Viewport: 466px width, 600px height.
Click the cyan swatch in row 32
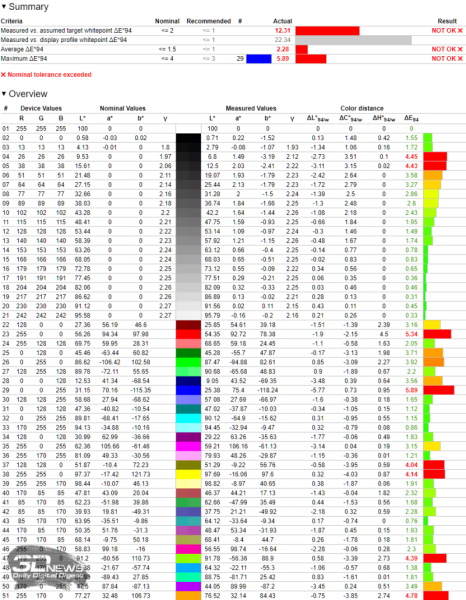[x=188, y=418]
